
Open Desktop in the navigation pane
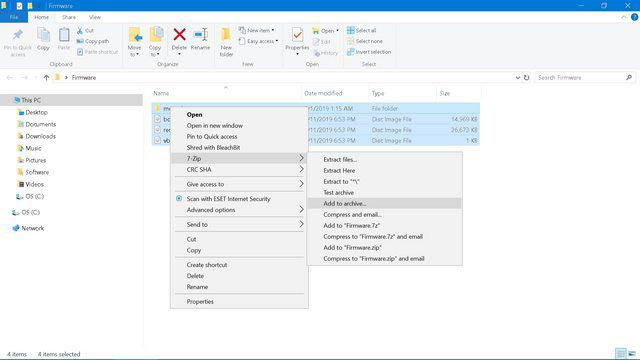tap(36, 112)
